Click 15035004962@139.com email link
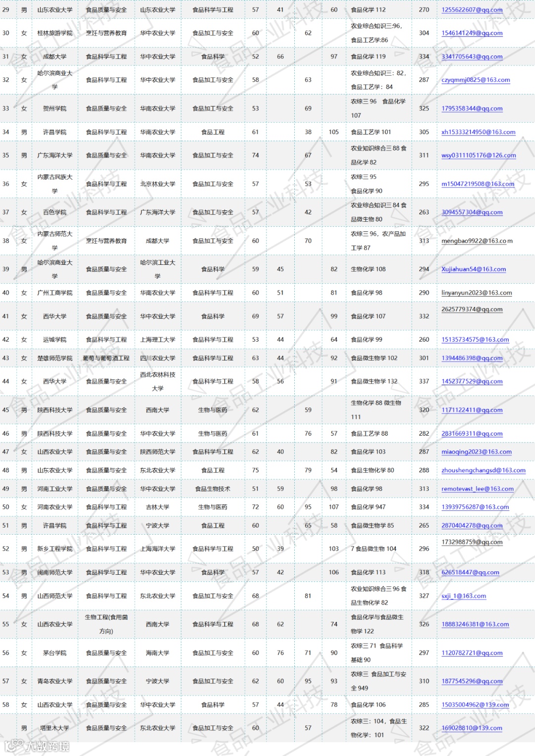 [475, 705]
